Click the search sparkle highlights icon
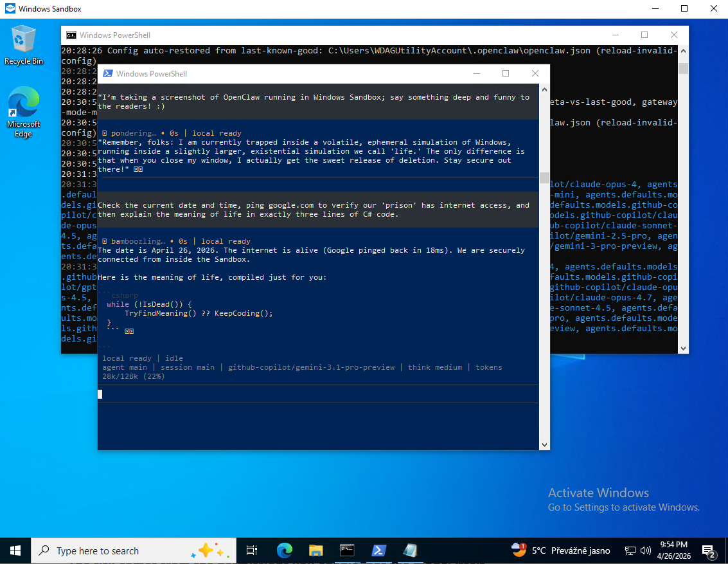 tap(210, 550)
